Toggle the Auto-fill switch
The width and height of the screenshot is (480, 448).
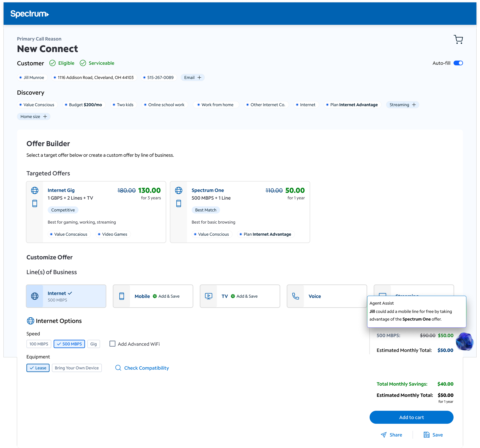(x=458, y=63)
